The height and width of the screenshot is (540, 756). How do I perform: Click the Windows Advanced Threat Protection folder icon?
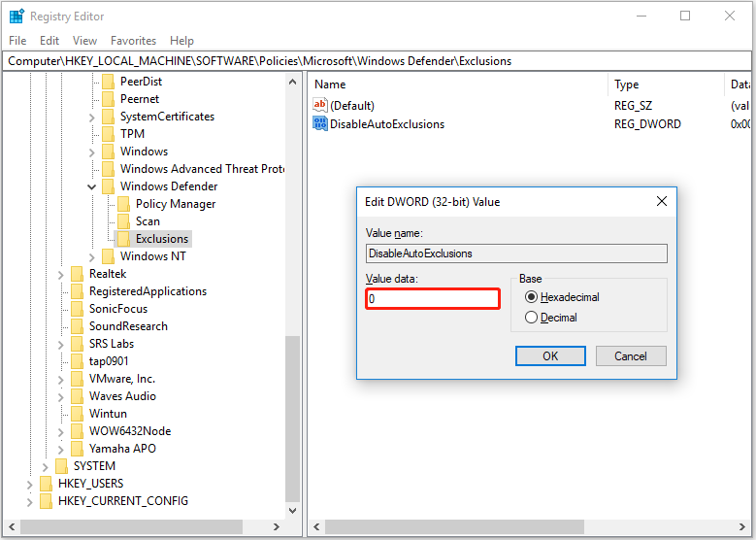(x=109, y=169)
